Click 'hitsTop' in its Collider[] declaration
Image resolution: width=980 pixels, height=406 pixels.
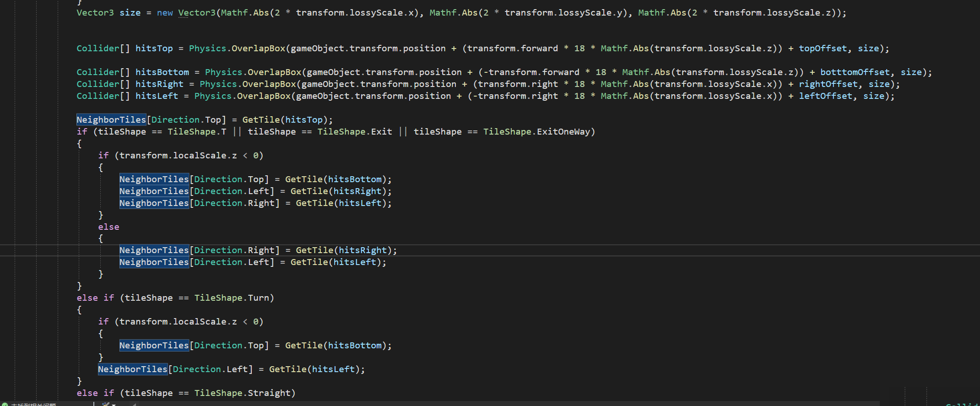tap(154, 49)
